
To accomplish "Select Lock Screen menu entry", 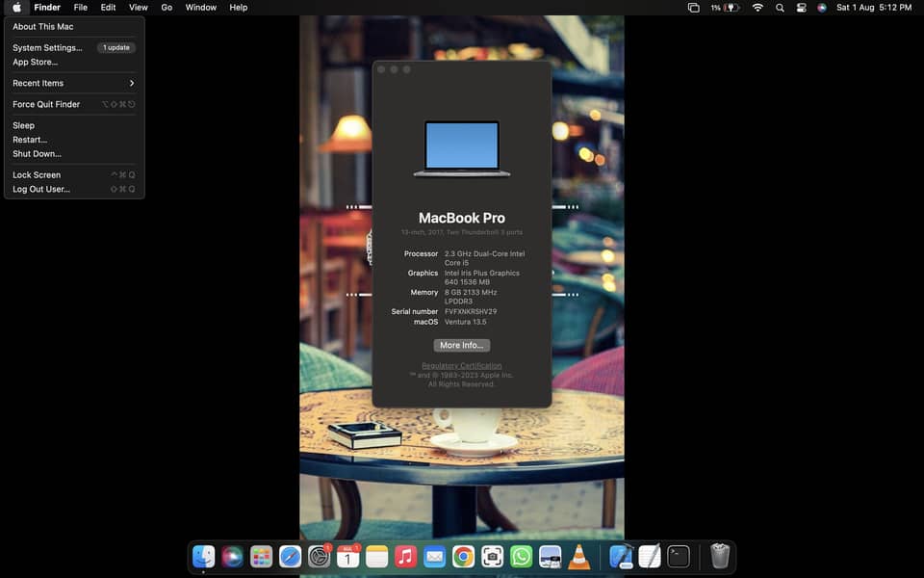I will click(x=74, y=175).
